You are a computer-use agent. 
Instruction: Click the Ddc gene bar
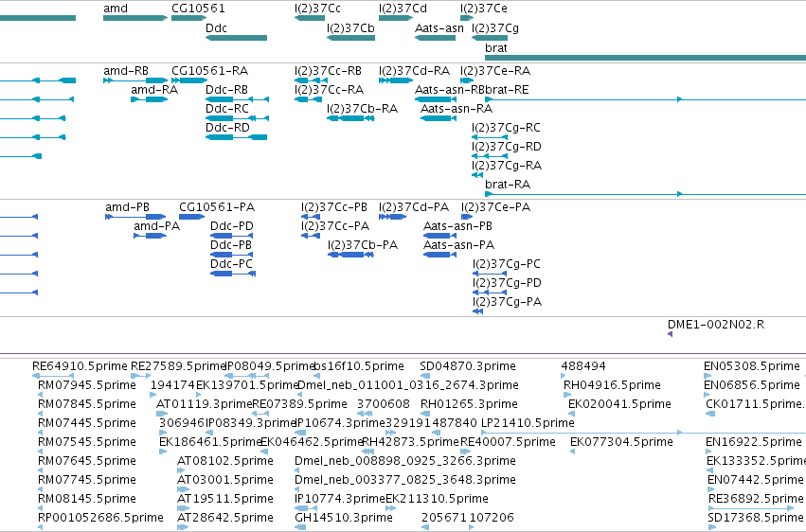point(237,38)
